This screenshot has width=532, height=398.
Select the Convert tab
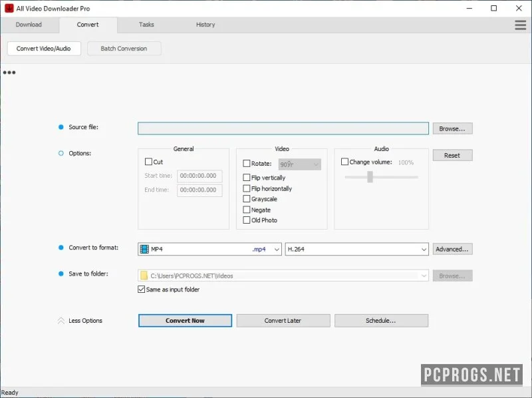tap(88, 25)
